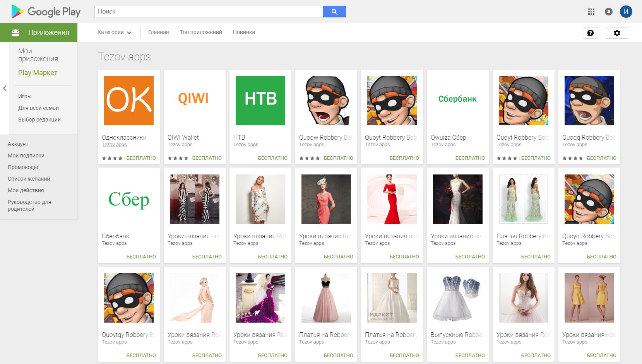The width and height of the screenshot is (642, 364).
Task: Open the Qwuiza Сбер app icon
Action: (458, 101)
